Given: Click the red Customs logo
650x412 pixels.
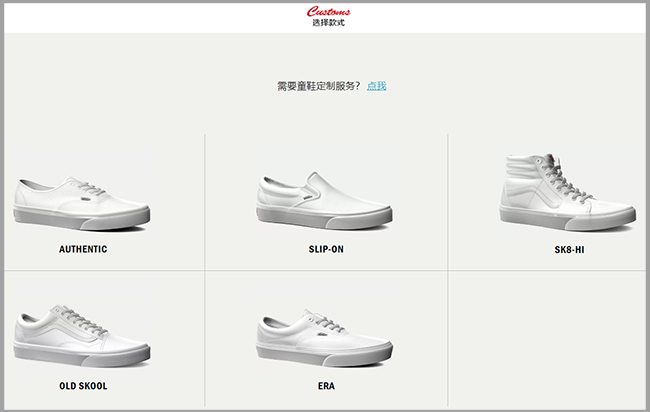Looking at the screenshot, I should click(328, 11).
